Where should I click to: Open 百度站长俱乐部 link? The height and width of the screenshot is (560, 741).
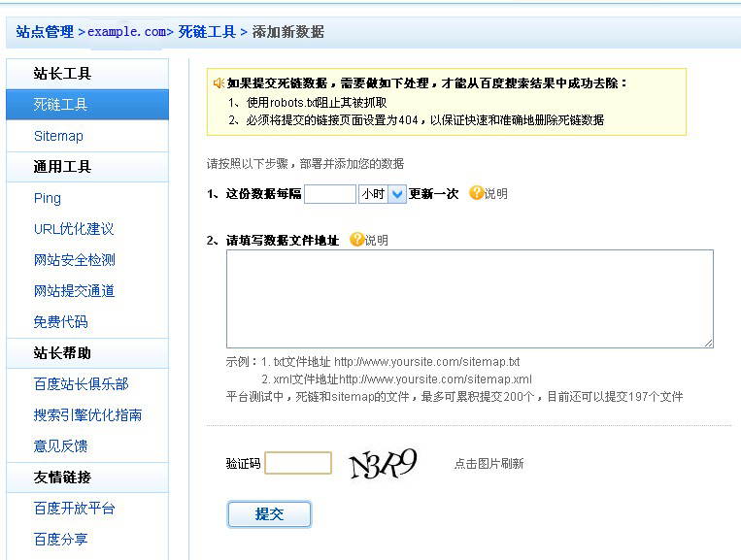(x=82, y=384)
